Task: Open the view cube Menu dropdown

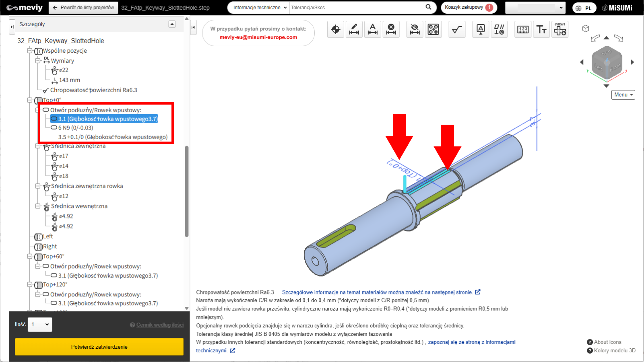Action: [623, 95]
